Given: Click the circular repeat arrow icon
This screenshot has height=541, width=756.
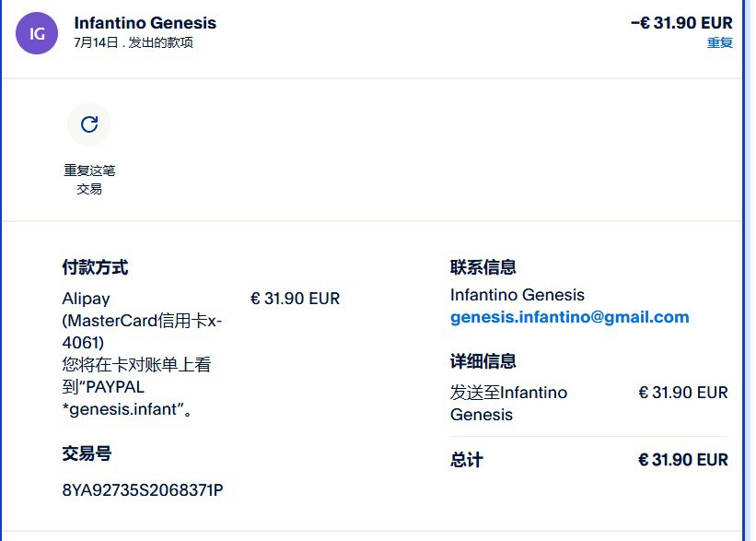Looking at the screenshot, I should click(89, 124).
